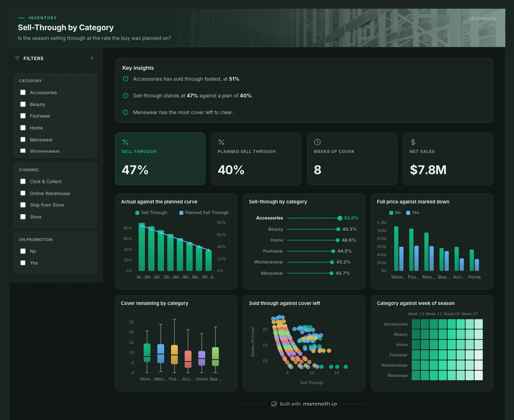This screenshot has height=420, width=514.
Task: Click the first tall Sell Through bar
Action: click(x=142, y=247)
